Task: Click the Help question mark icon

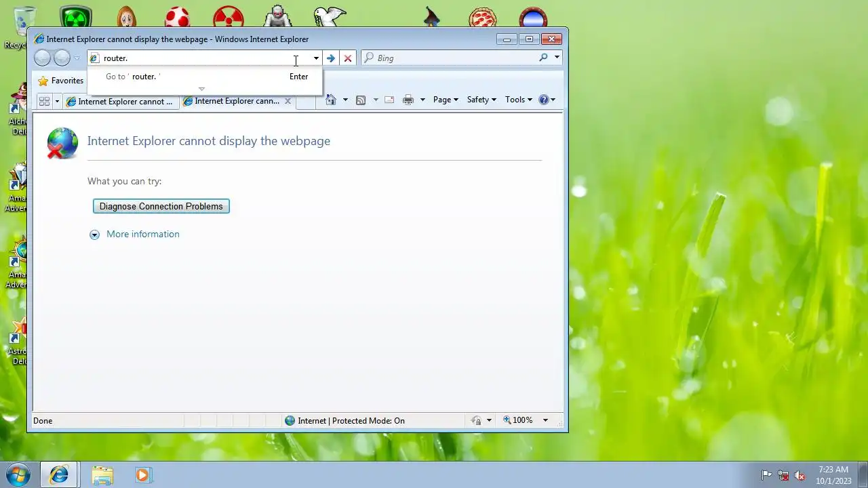Action: point(543,100)
